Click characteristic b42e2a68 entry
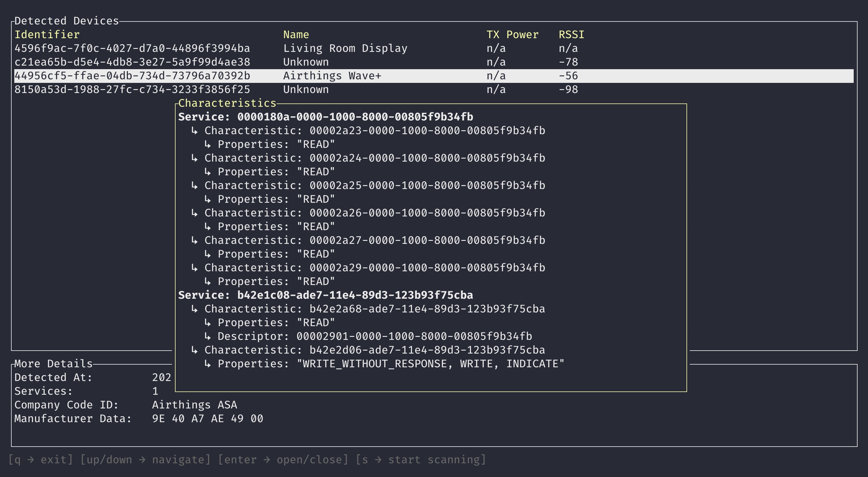 tap(374, 309)
